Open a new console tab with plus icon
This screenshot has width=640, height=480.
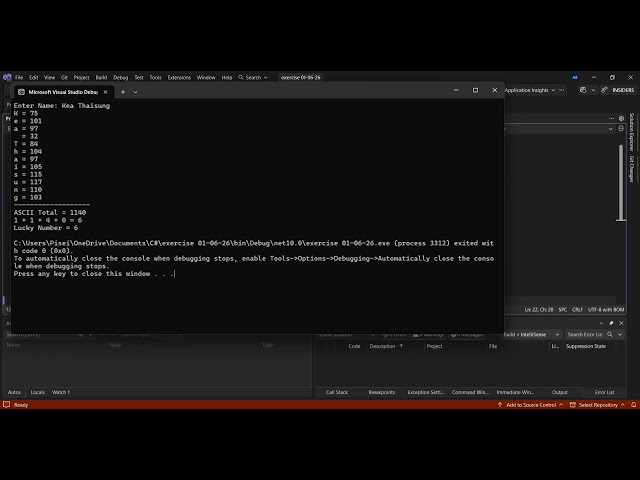123,92
